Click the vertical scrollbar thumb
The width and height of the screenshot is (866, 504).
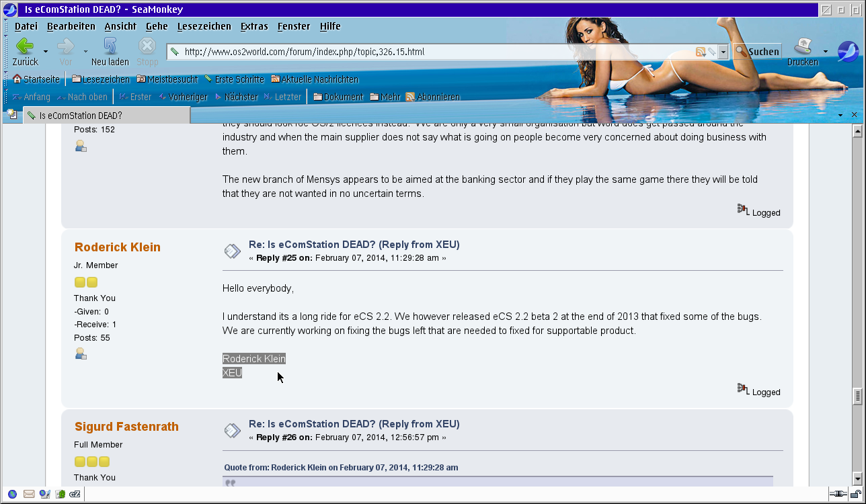(857, 396)
